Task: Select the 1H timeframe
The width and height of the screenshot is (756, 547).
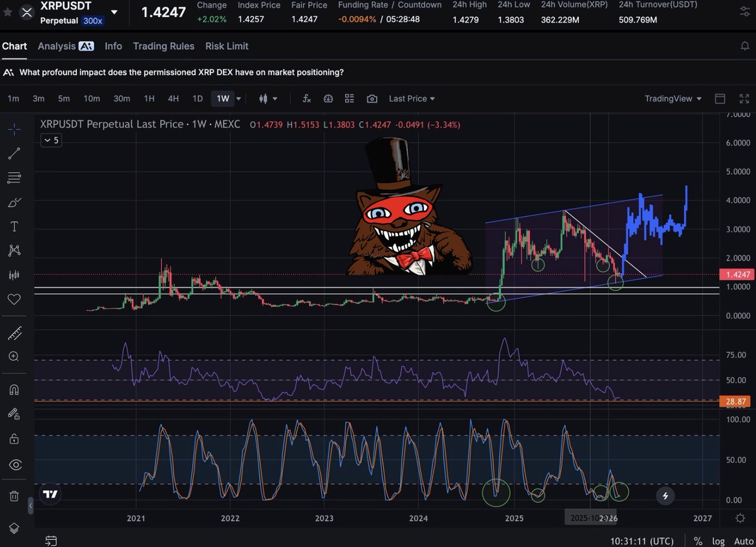Action: pyautogui.click(x=149, y=98)
